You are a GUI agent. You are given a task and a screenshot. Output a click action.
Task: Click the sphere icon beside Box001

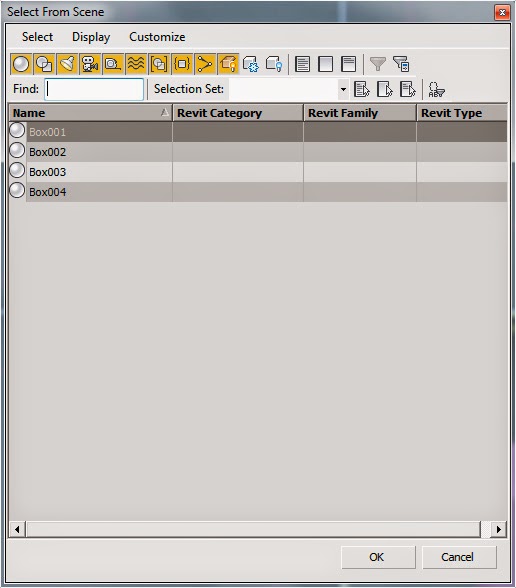17,130
